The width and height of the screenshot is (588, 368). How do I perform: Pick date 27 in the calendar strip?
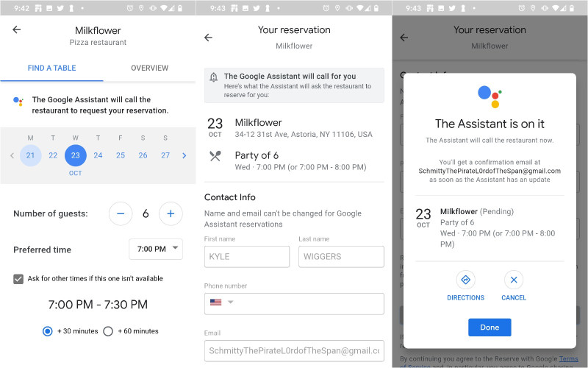tap(165, 155)
